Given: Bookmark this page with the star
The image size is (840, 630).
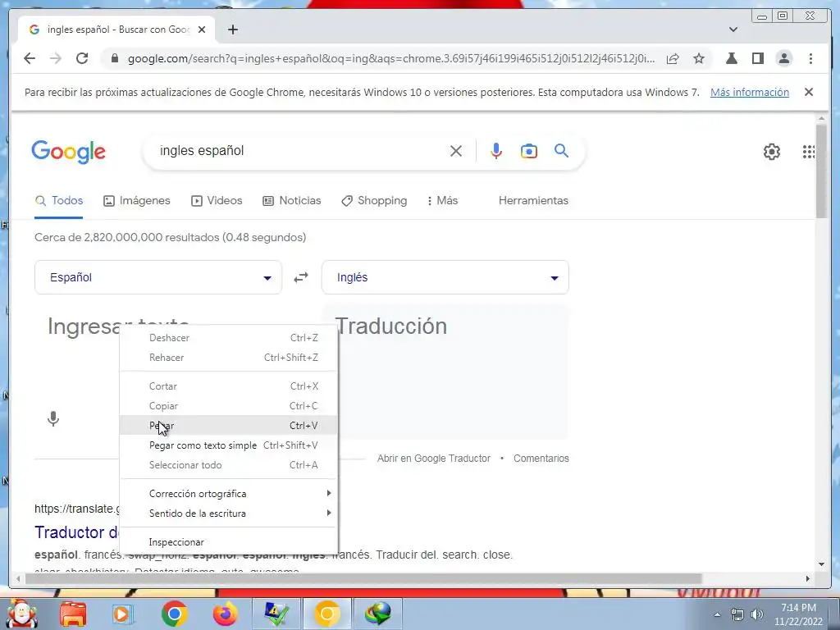Looking at the screenshot, I should point(699,58).
